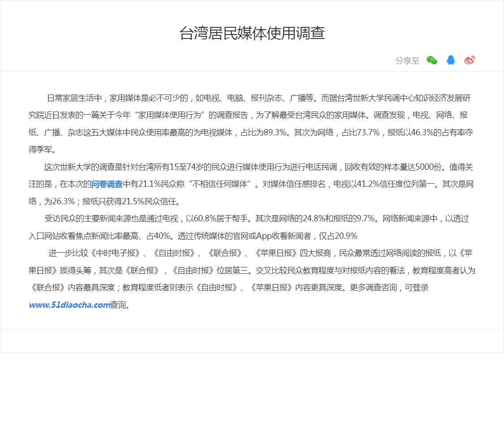Open the 问卷调查 hyperlink

tap(107, 184)
